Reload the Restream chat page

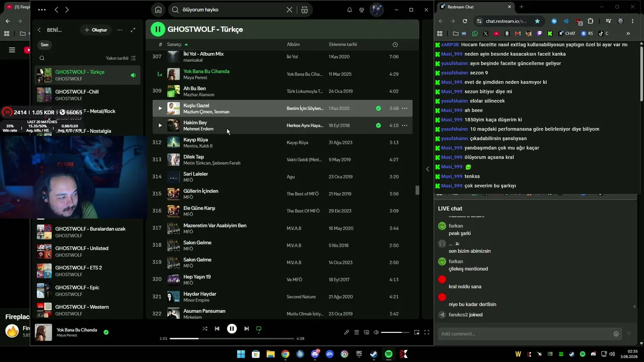point(465,21)
